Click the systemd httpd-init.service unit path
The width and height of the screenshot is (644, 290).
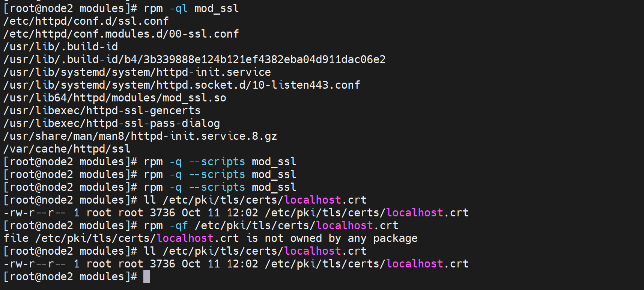tap(137, 72)
